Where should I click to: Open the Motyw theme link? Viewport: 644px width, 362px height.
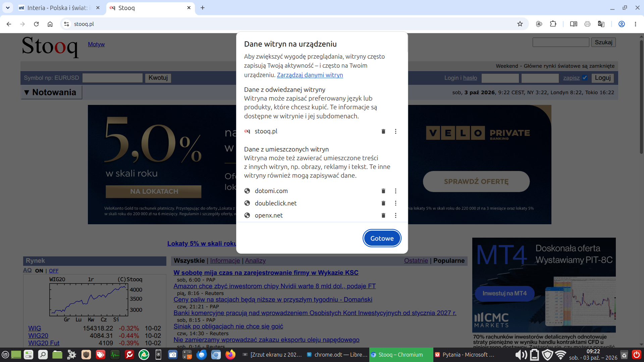96,44
